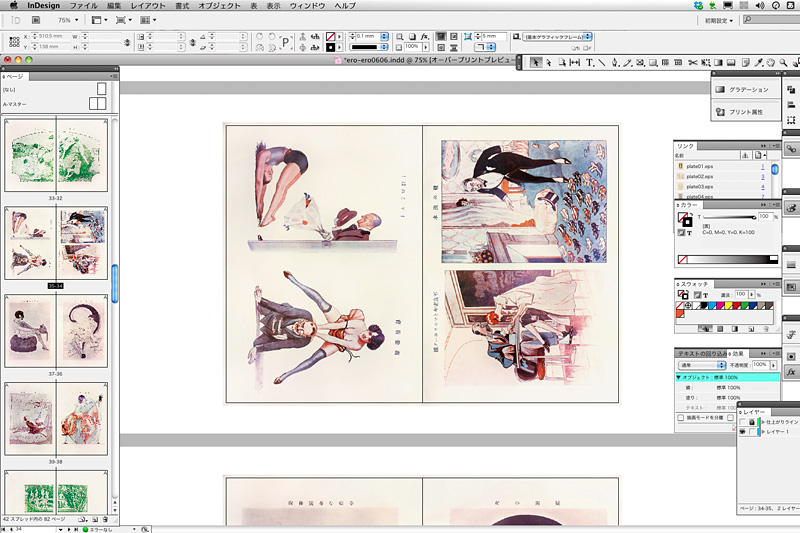Click the trash icon in Swatches panel
The image size is (800, 533).
(766, 329)
